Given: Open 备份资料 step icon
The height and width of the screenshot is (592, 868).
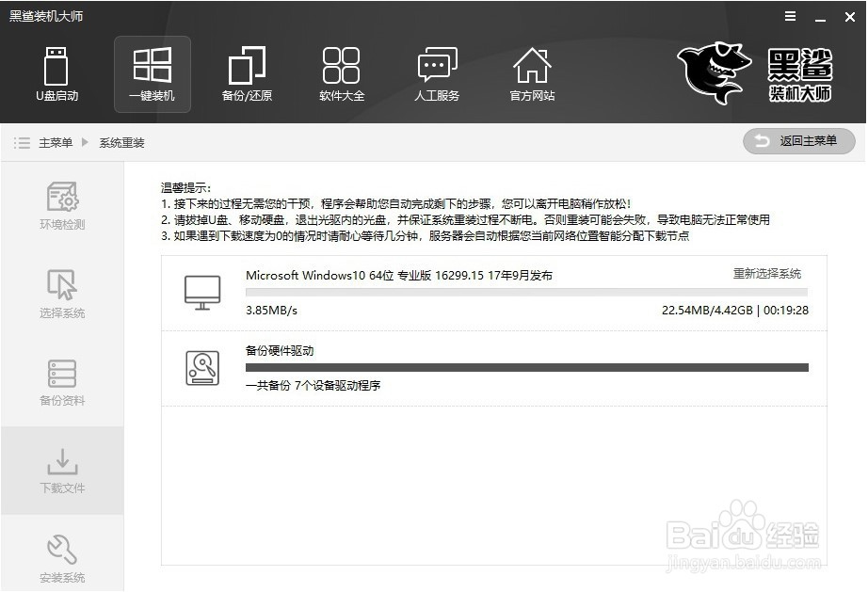Looking at the screenshot, I should tap(61, 381).
